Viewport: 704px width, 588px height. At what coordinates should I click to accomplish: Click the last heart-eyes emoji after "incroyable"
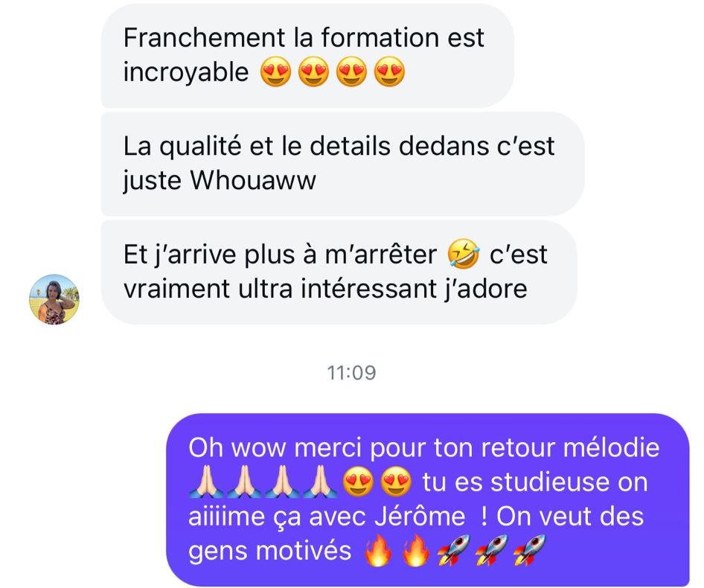point(389,71)
